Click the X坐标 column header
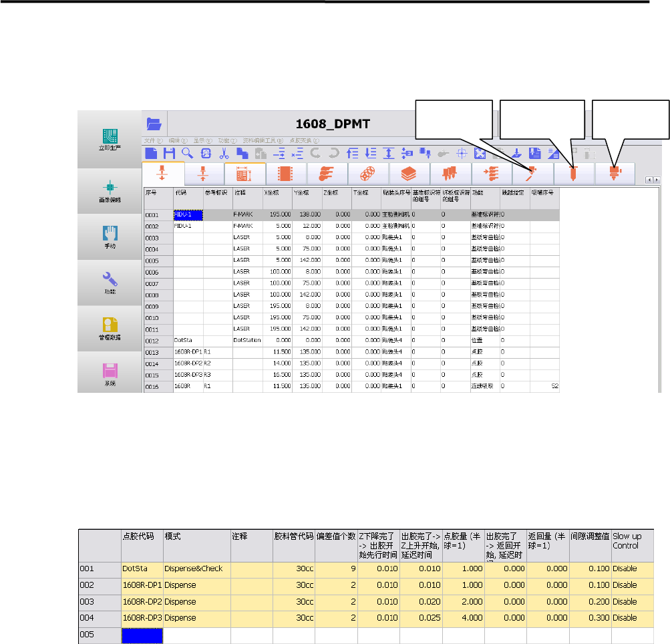The width and height of the screenshot is (670, 644). (x=277, y=198)
